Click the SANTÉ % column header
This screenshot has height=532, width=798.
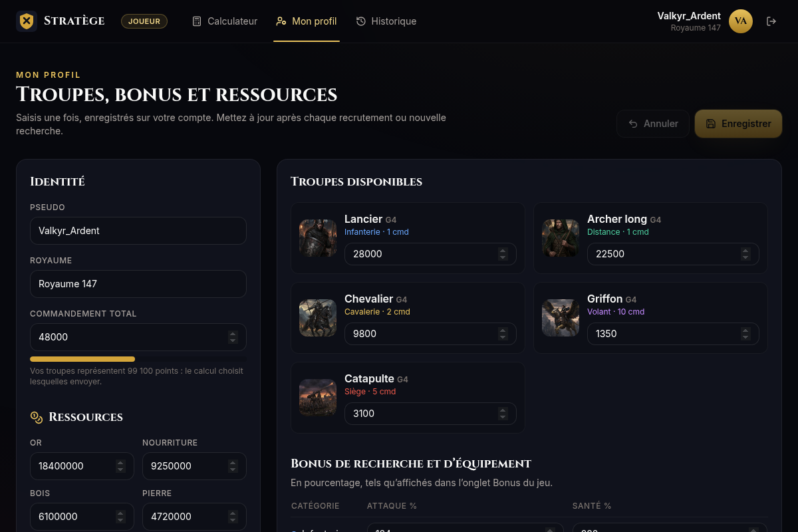592,506
